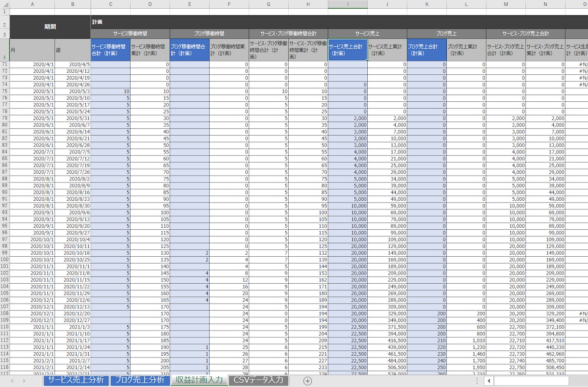Click the week cell 2020/5/3
This screenshot has height=387, width=588.
coord(72,91)
